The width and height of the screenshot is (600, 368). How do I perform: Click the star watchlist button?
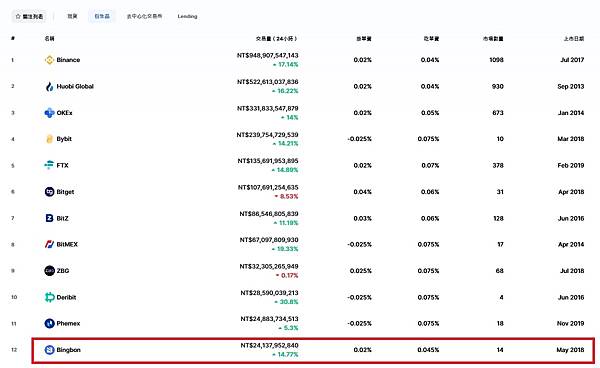29,16
